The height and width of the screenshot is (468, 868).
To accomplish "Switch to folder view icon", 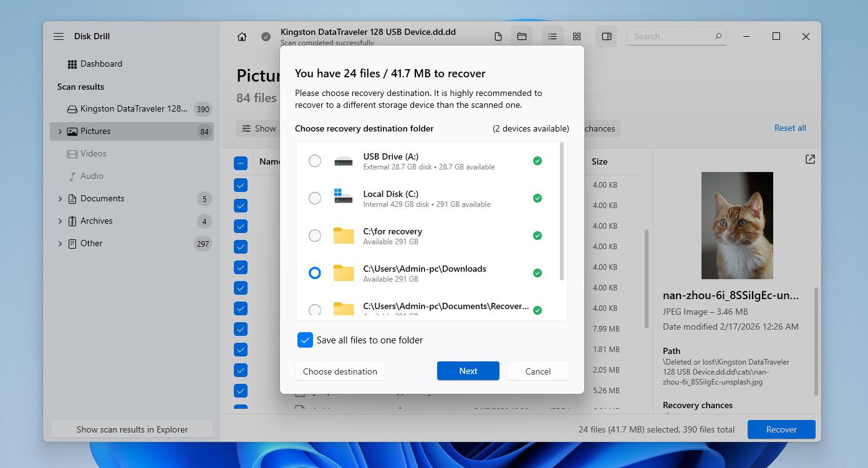I will (x=522, y=37).
